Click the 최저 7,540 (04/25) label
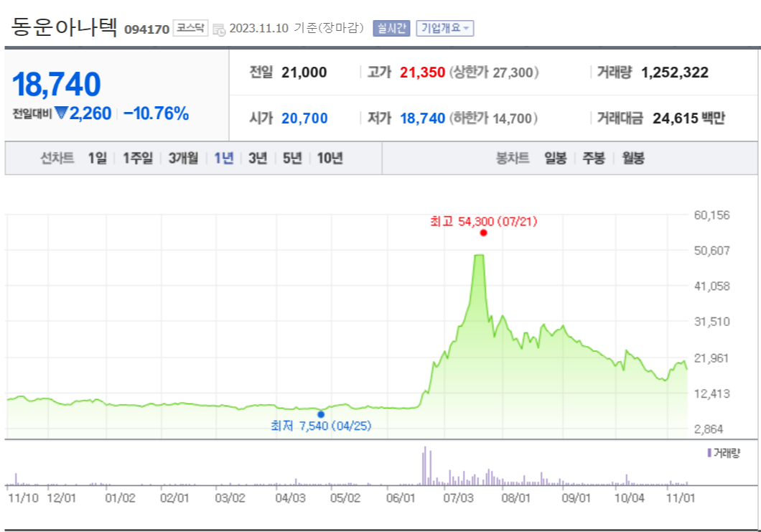Viewport: 761px width, 532px height. point(321,426)
